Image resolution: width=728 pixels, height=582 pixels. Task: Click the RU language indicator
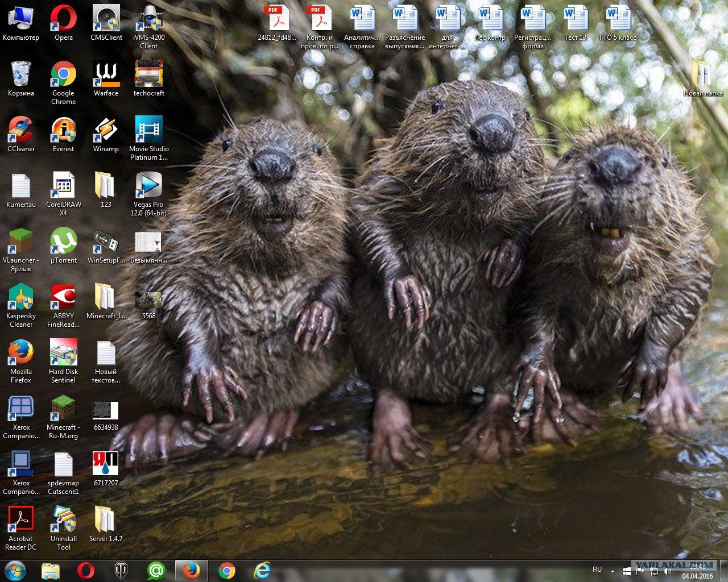pyautogui.click(x=597, y=569)
